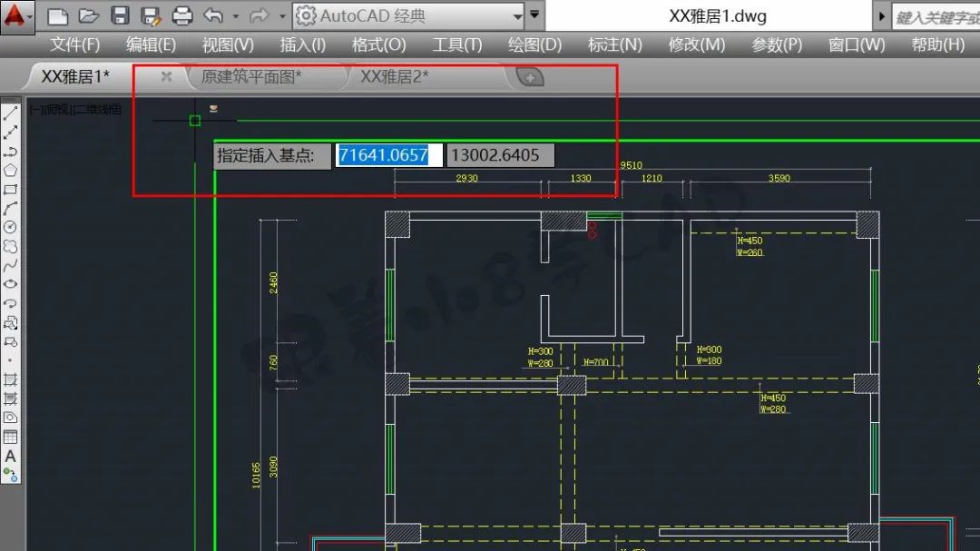Screen dimensions: 980x551
Task: Open the 窗口(W) menu
Action: [x=857, y=44]
